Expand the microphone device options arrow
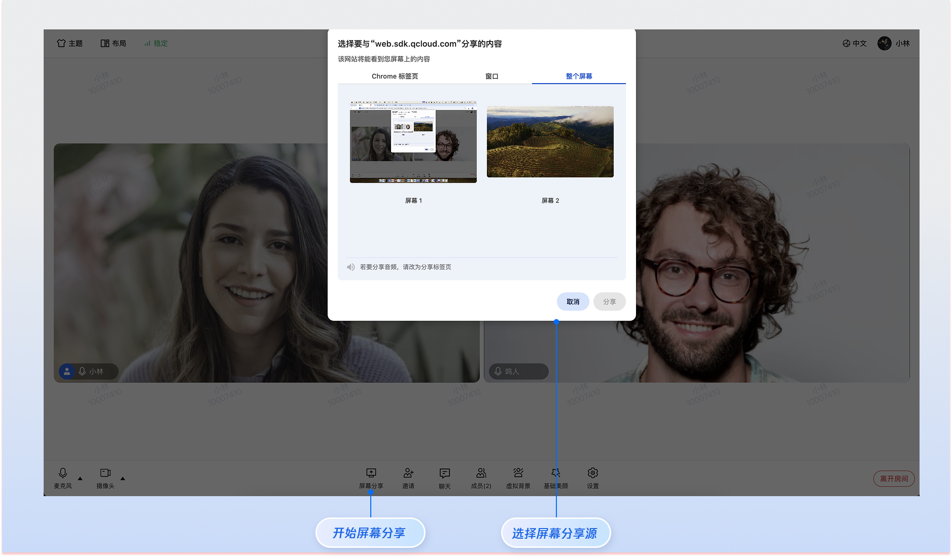Viewport: 952px width, 560px height. tap(80, 478)
